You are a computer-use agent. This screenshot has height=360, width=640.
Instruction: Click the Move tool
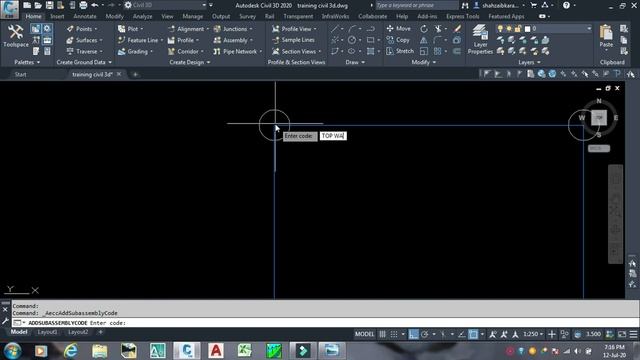398,29
